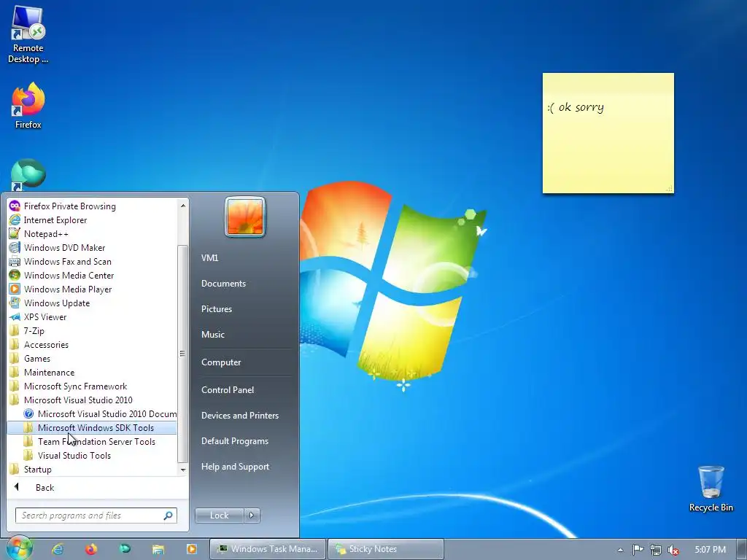
Task: Click the Action Center flag tray icon
Action: click(638, 550)
